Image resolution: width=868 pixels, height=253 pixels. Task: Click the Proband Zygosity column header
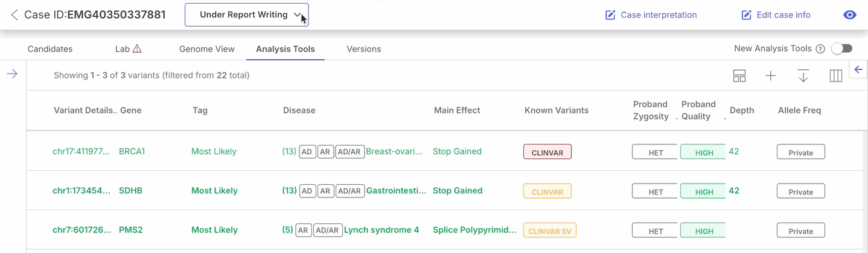coord(650,110)
